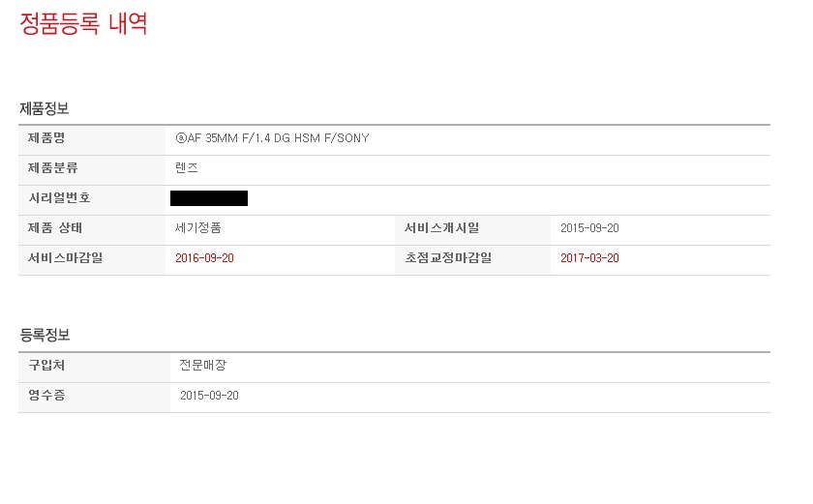
Task: Click the '제품분류' row label
Action: tap(53, 168)
